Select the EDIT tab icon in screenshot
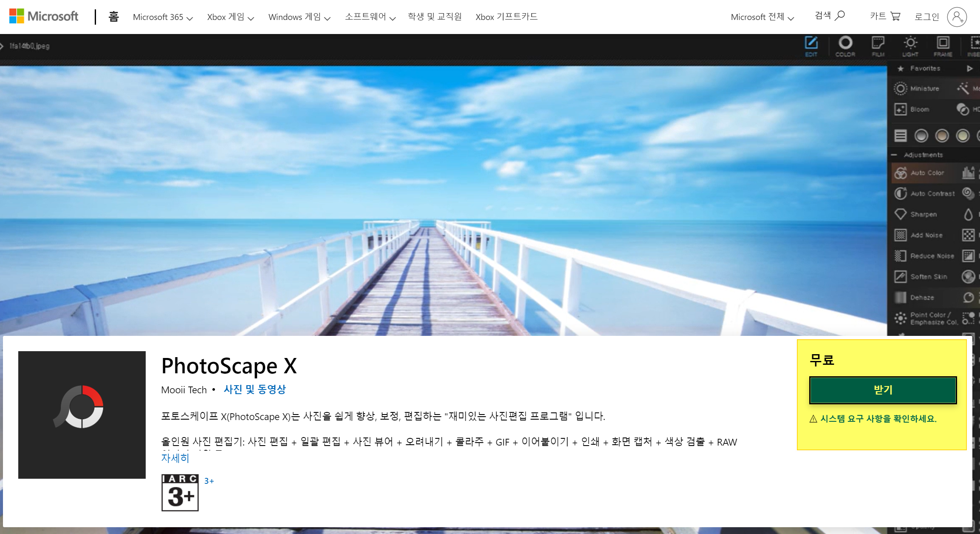This screenshot has height=534, width=980. coord(811,46)
